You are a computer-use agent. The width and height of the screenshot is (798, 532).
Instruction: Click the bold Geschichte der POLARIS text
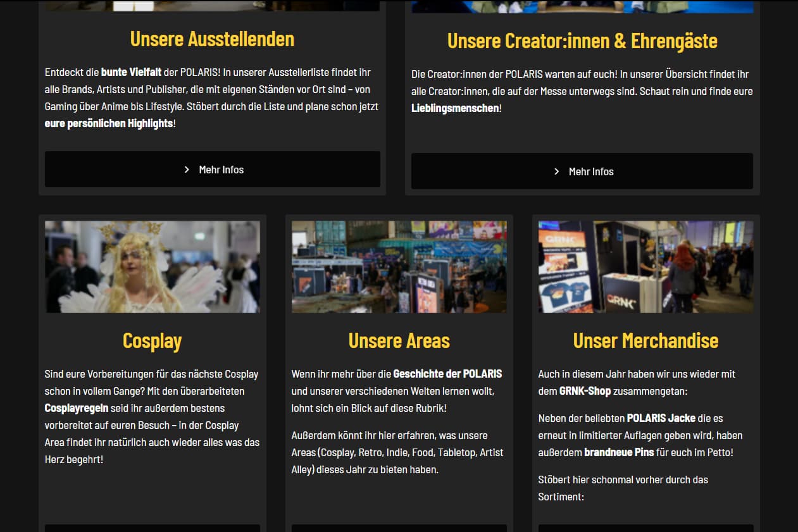(447, 374)
